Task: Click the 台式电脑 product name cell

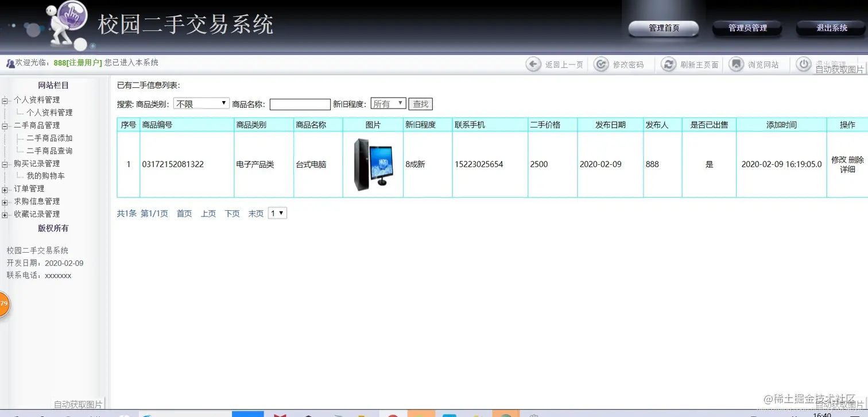Action: [311, 164]
